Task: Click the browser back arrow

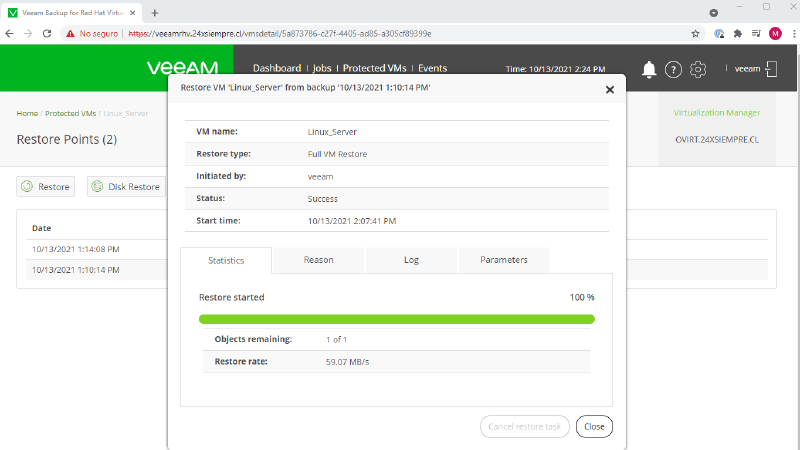Action: tap(9, 34)
